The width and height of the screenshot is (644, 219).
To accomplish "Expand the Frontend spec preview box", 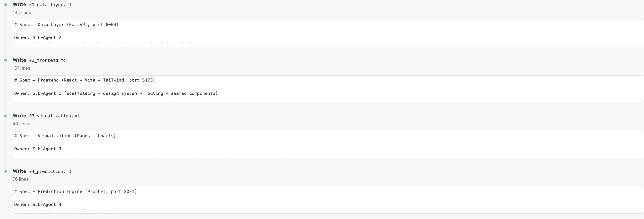I will coord(328,89).
